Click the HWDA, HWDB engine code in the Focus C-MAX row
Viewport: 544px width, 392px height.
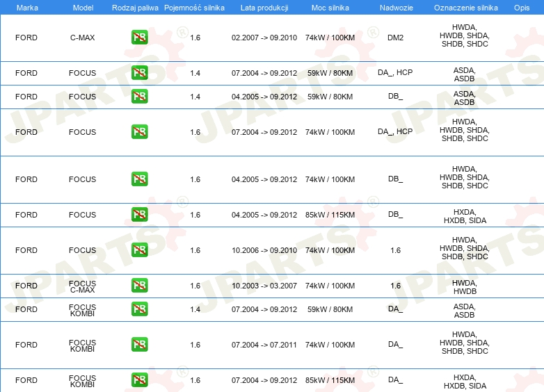pos(464,286)
